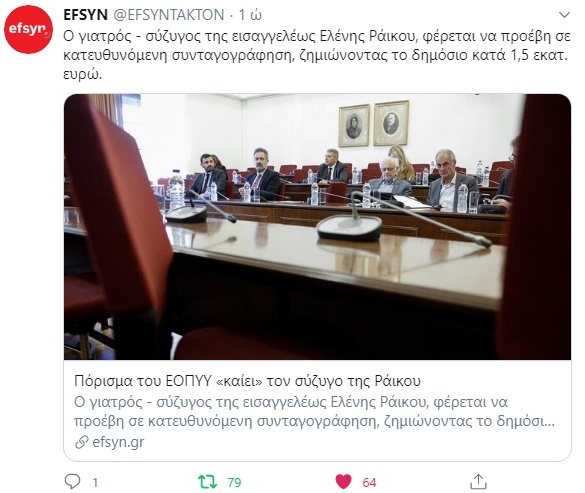Viewport: 585px width, 493px height.
Task: Click the reply count 1
Action: pyautogui.click(x=95, y=483)
